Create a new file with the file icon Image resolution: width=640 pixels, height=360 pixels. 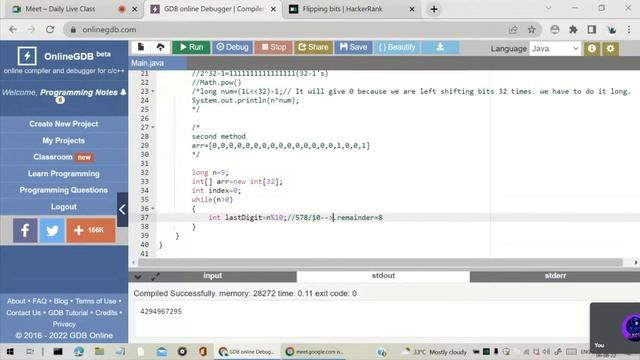[141, 47]
